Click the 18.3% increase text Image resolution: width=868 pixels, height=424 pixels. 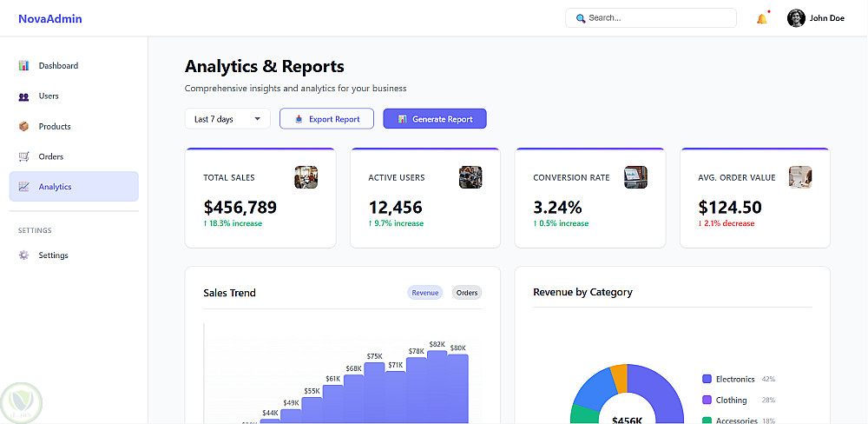pos(233,223)
